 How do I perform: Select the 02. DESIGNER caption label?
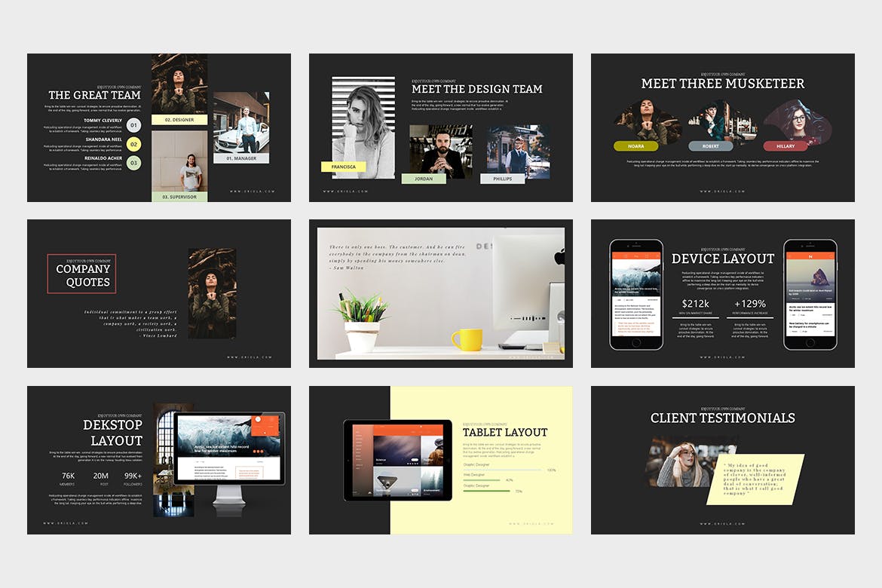coord(179,120)
